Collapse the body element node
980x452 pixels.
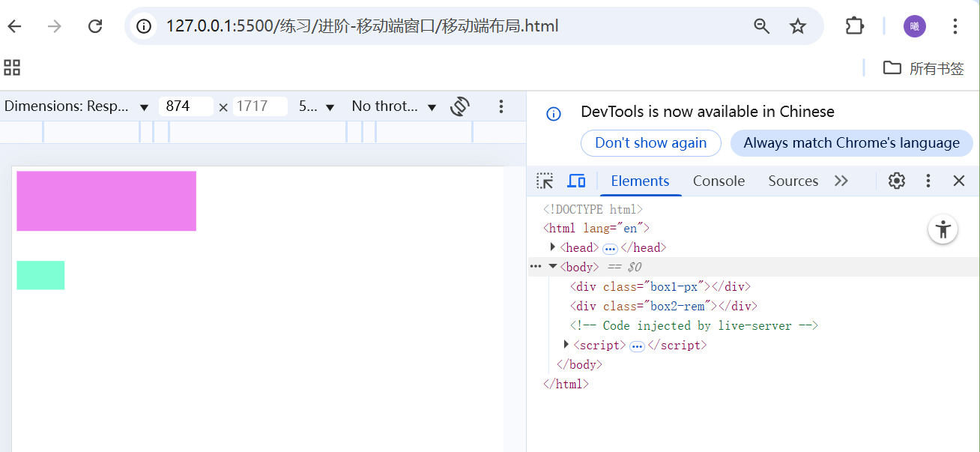point(553,267)
